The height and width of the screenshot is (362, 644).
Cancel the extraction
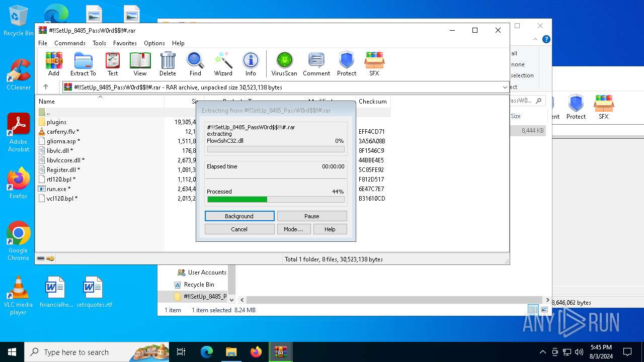(239, 229)
